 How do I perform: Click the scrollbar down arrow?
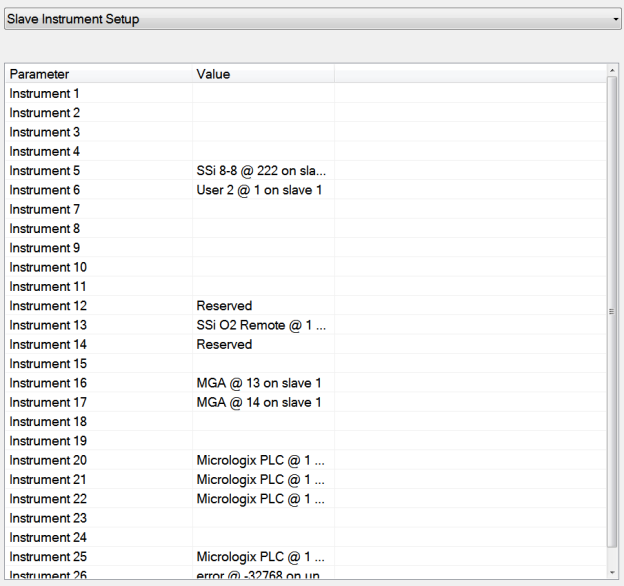(612, 571)
